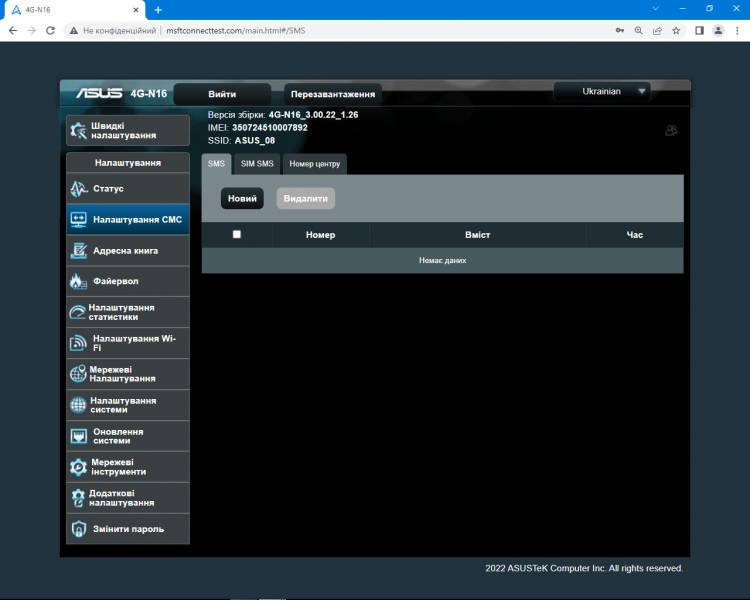Open Швидкі налаштування quick setup icon
The height and width of the screenshot is (600, 750).
tap(78, 130)
